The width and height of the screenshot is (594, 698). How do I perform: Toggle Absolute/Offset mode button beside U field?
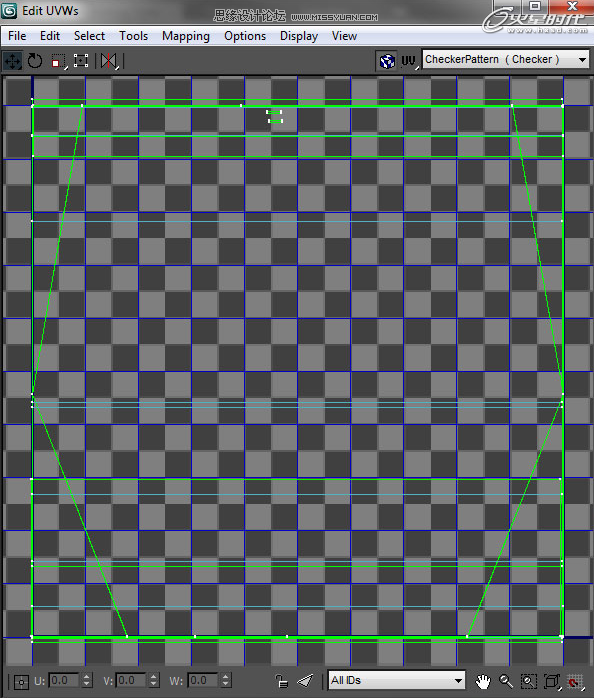click(x=21, y=681)
